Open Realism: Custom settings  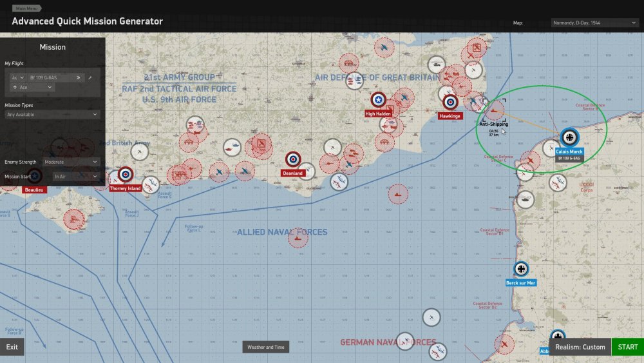580,347
